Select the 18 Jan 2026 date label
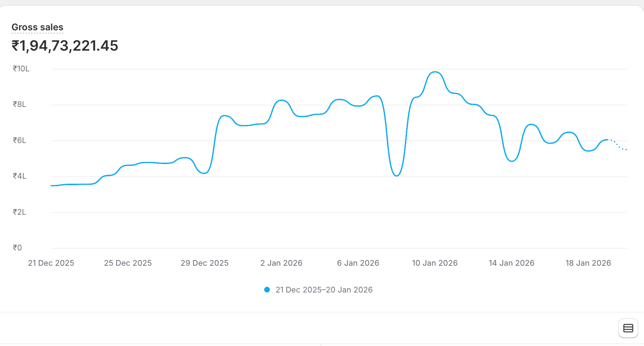This screenshot has width=644, height=346. pyautogui.click(x=588, y=263)
